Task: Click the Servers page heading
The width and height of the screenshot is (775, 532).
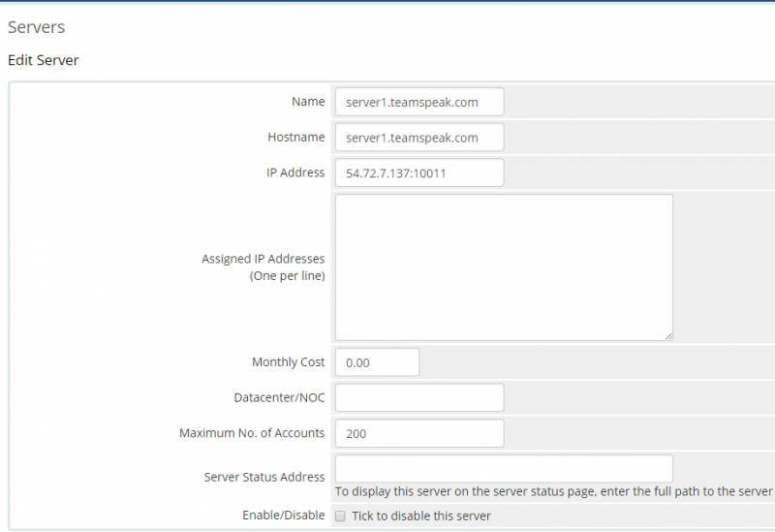Action: [x=36, y=27]
